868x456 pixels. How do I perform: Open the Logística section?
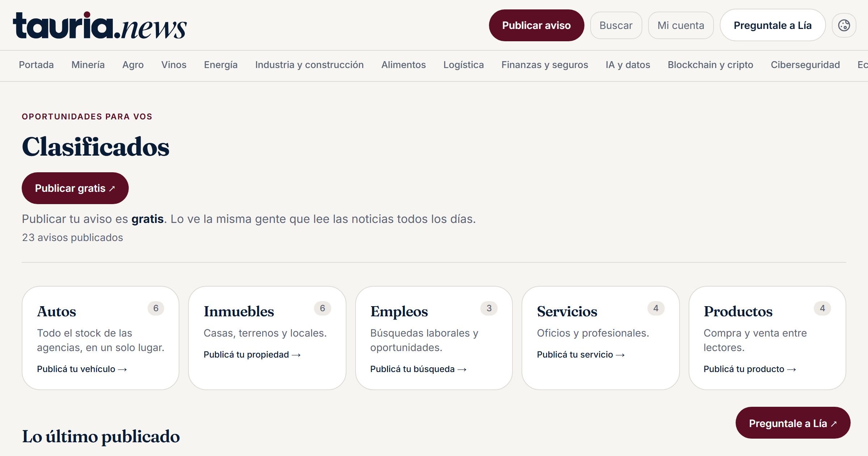[464, 65]
